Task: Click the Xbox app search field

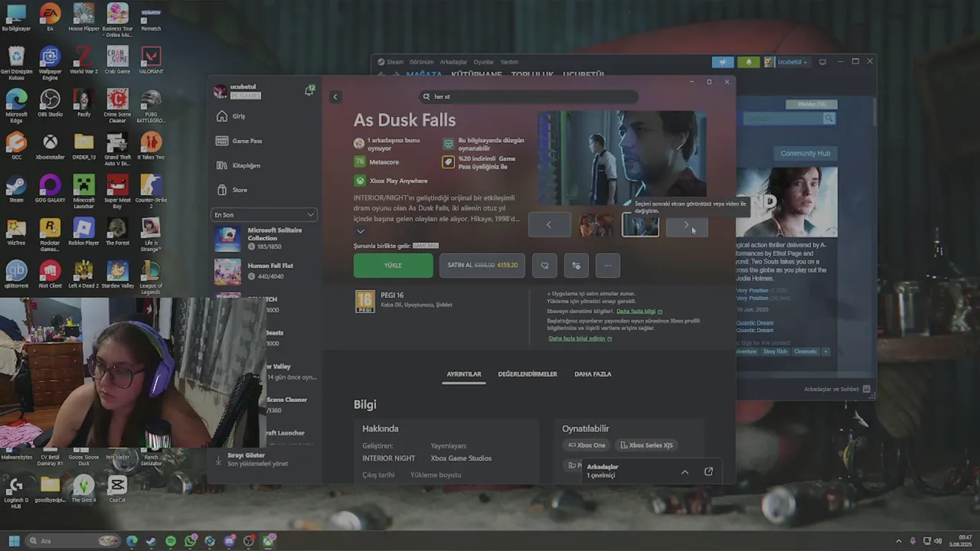Action: pyautogui.click(x=529, y=96)
